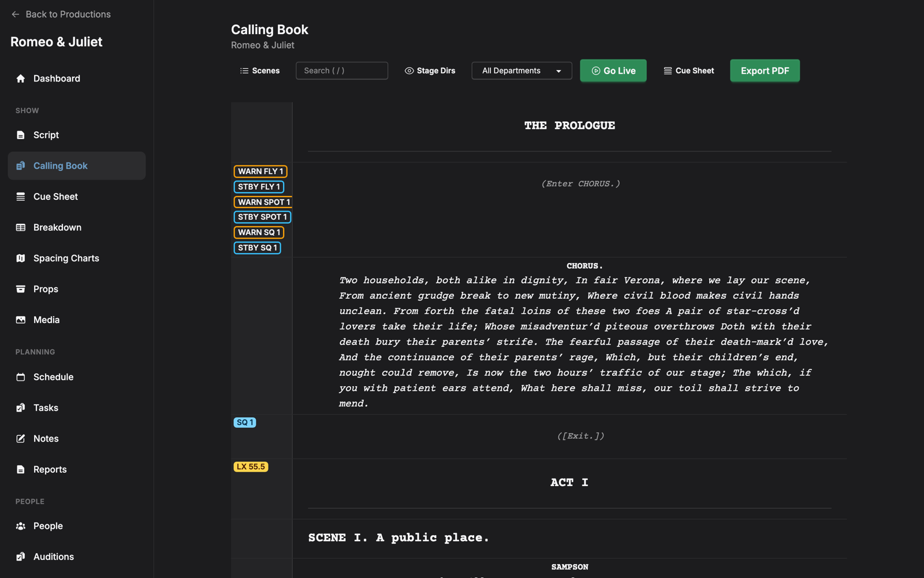Click the (Enter CHORUS.) stage direction
The width and height of the screenshot is (924, 578).
tap(580, 184)
